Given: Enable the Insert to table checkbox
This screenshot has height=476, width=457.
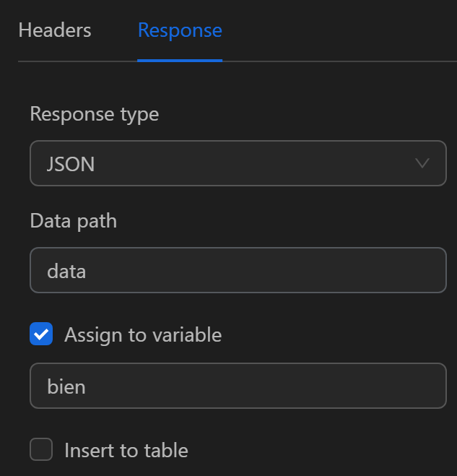Looking at the screenshot, I should [41, 451].
